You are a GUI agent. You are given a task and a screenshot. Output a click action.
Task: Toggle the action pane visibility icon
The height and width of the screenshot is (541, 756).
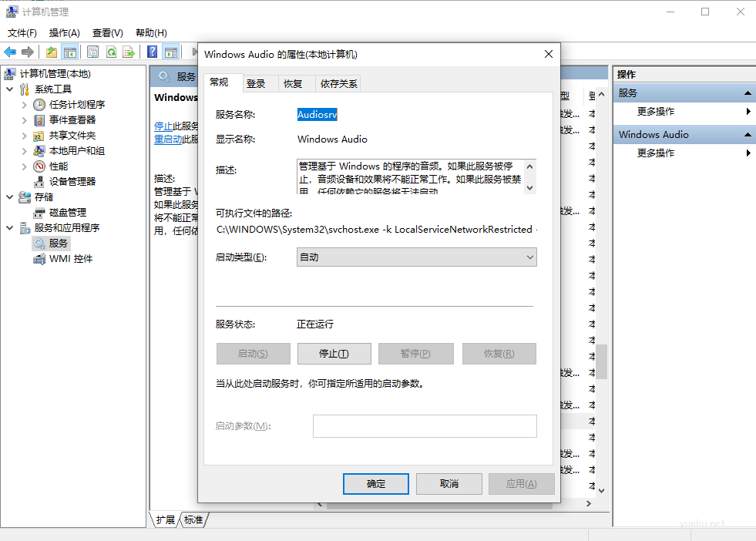coord(170,52)
